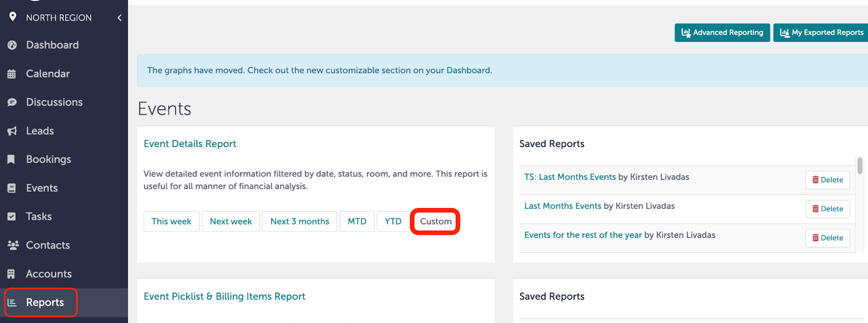
Task: Open TS: Last Months Events saved report
Action: tap(570, 177)
